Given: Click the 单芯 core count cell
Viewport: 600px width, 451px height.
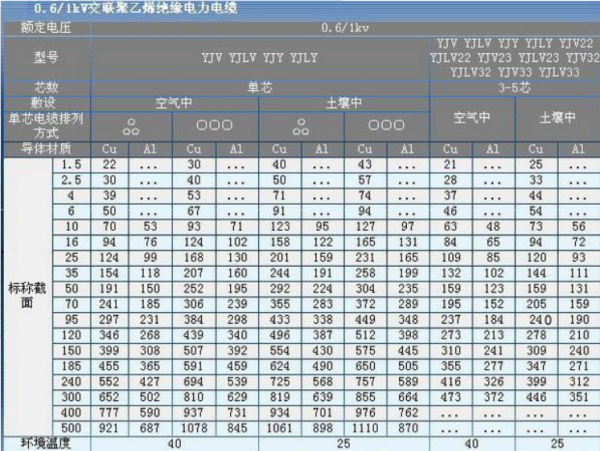Looking at the screenshot, I should 260,88.
